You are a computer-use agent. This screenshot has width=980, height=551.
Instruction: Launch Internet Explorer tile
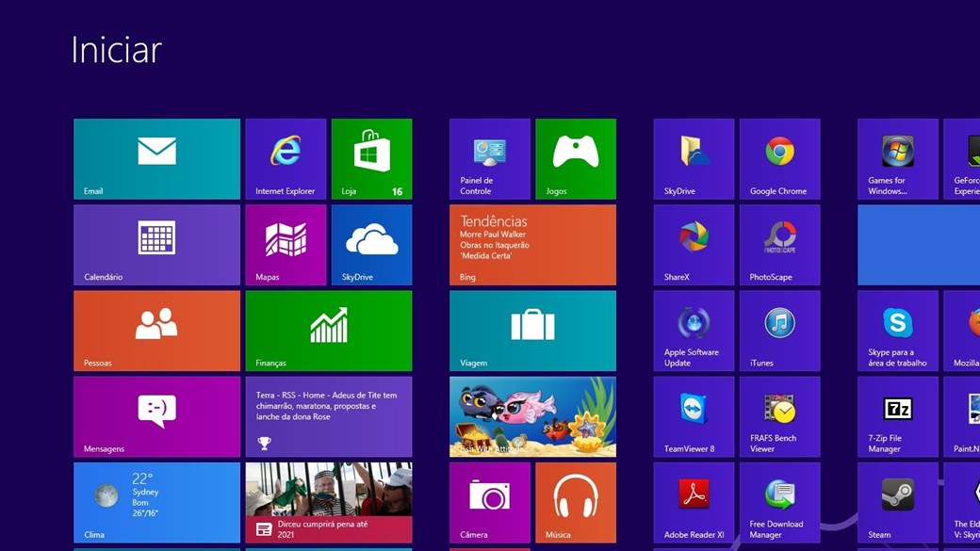(x=286, y=158)
